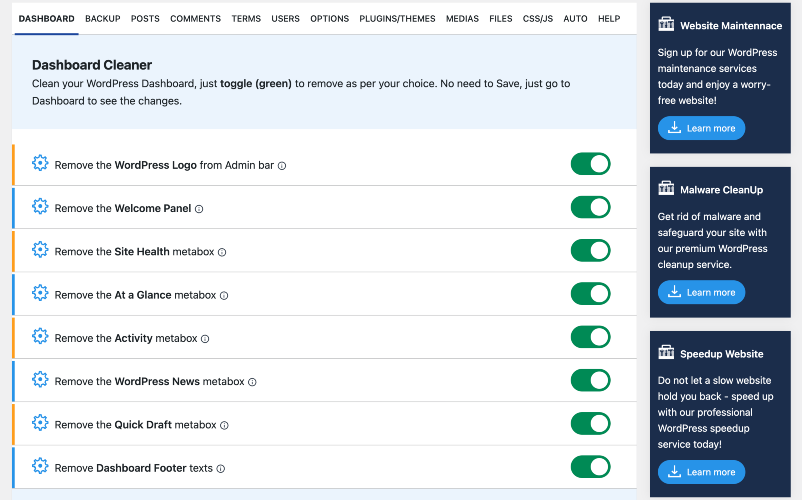Viewport: 802px width, 500px height.
Task: Go to the AUTO tab
Action: click(x=575, y=19)
